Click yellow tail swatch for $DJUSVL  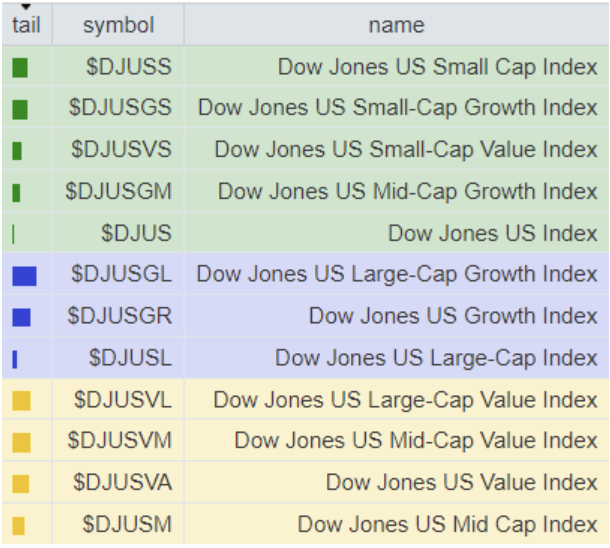tap(21, 400)
